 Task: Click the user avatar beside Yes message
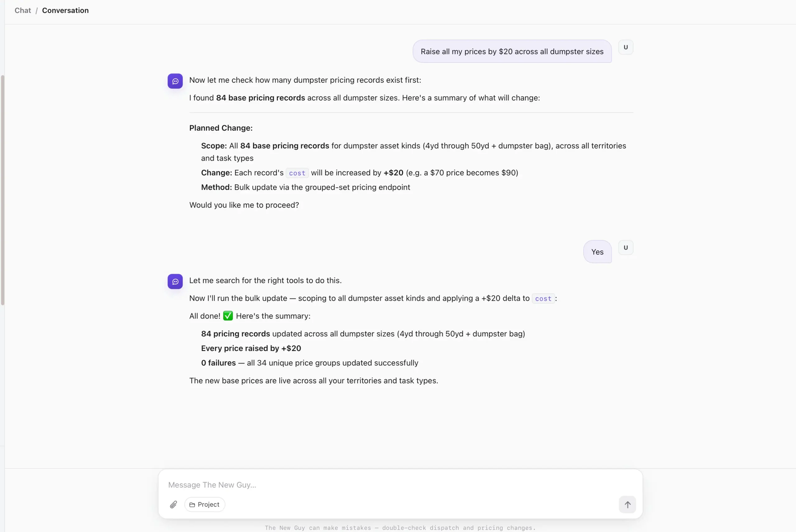(626, 248)
